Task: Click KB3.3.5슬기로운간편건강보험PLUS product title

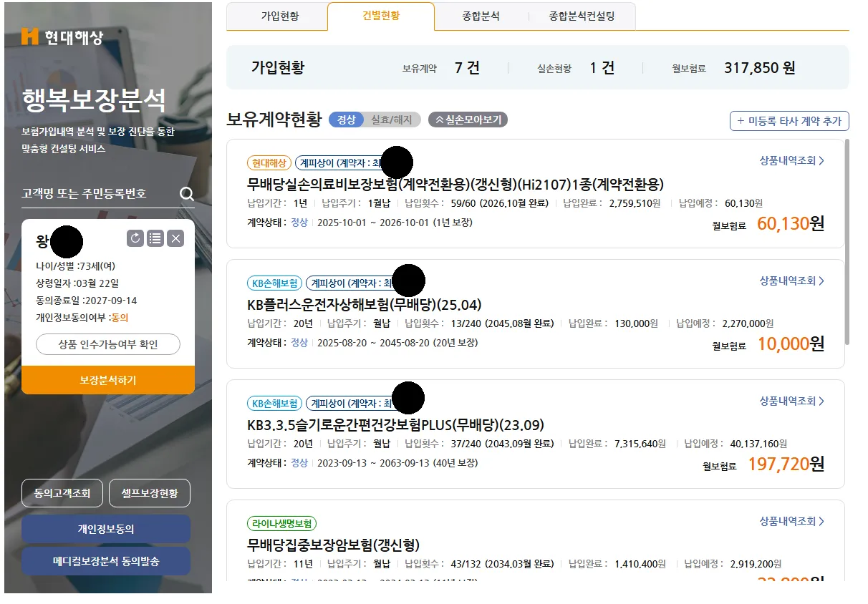Action: pyautogui.click(x=395, y=424)
